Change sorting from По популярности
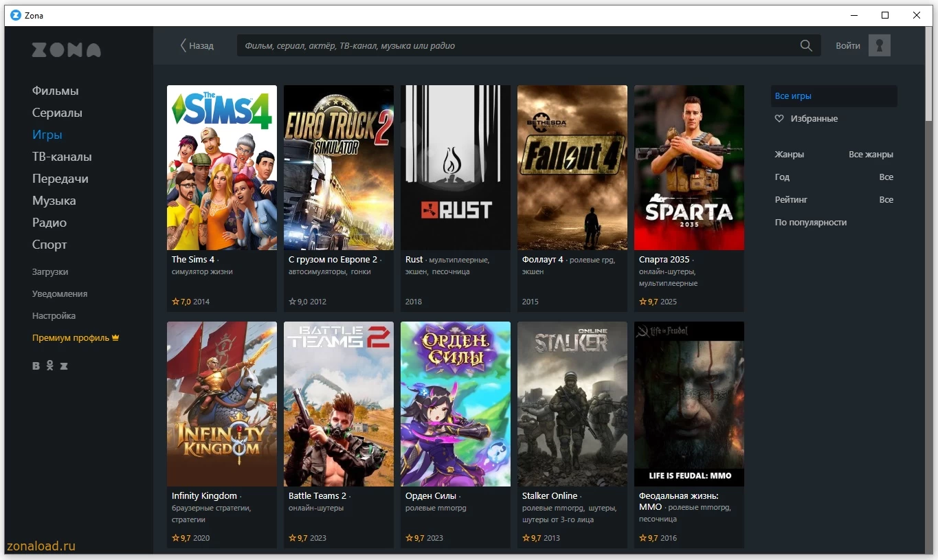 click(x=811, y=223)
